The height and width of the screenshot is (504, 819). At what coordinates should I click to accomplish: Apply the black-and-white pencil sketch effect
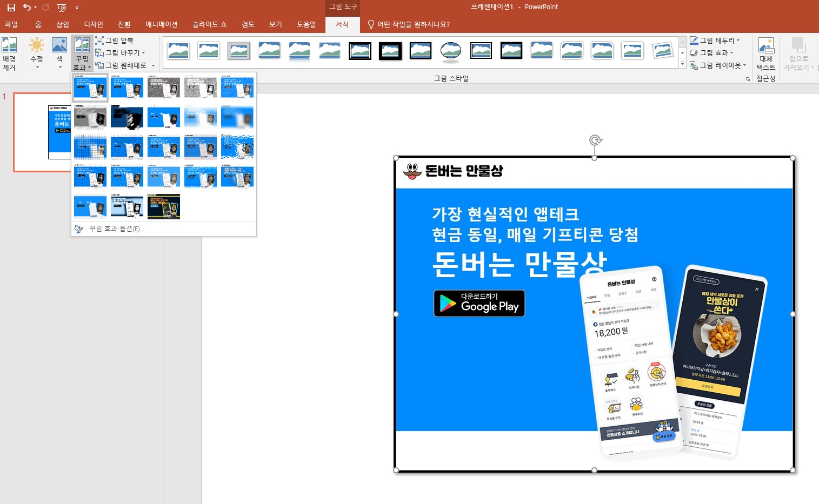click(201, 88)
